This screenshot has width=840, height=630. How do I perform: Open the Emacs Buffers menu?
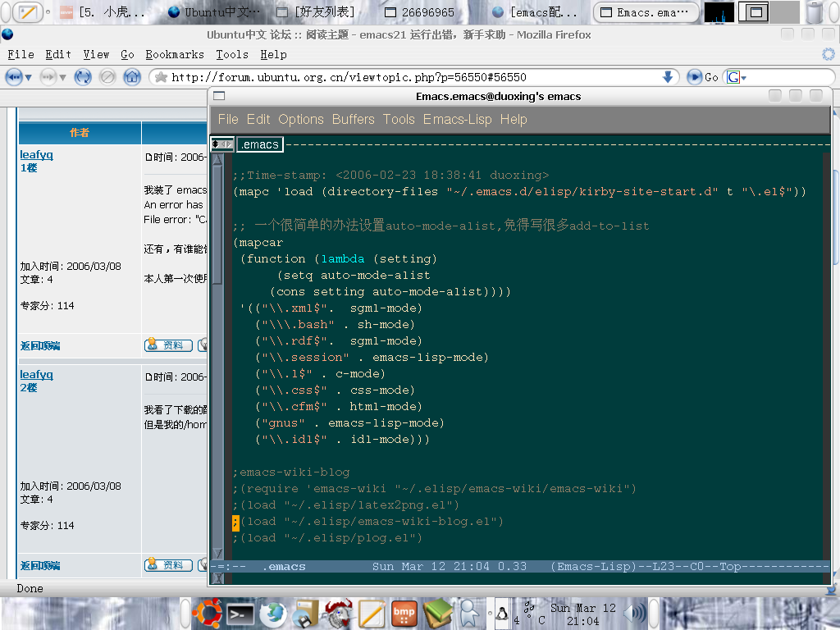[353, 119]
